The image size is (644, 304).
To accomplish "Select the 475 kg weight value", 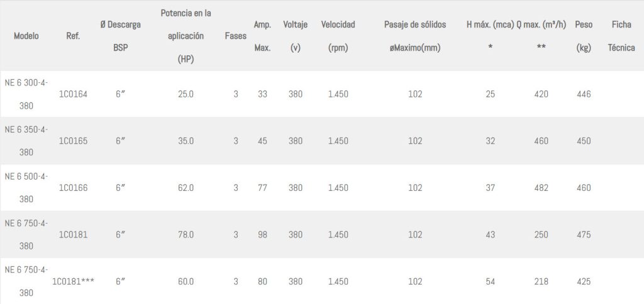I will pos(584,235).
